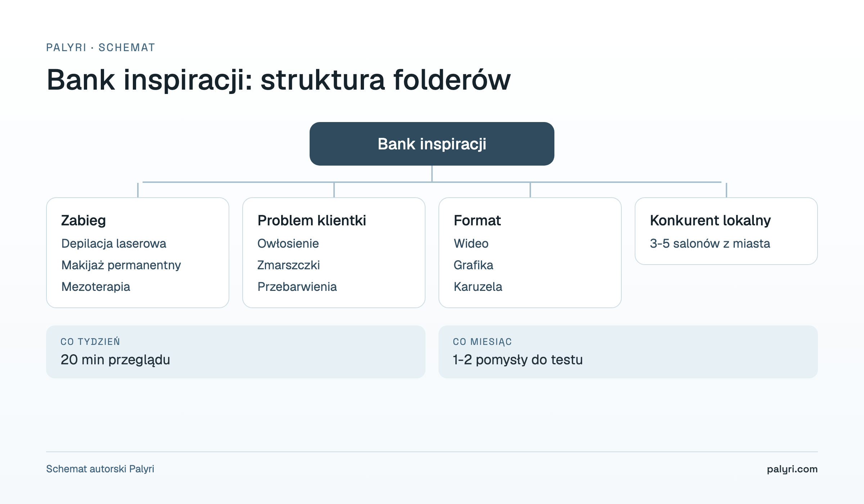This screenshot has width=864, height=504.
Task: Open the palyri.com footer link
Action: tap(792, 469)
